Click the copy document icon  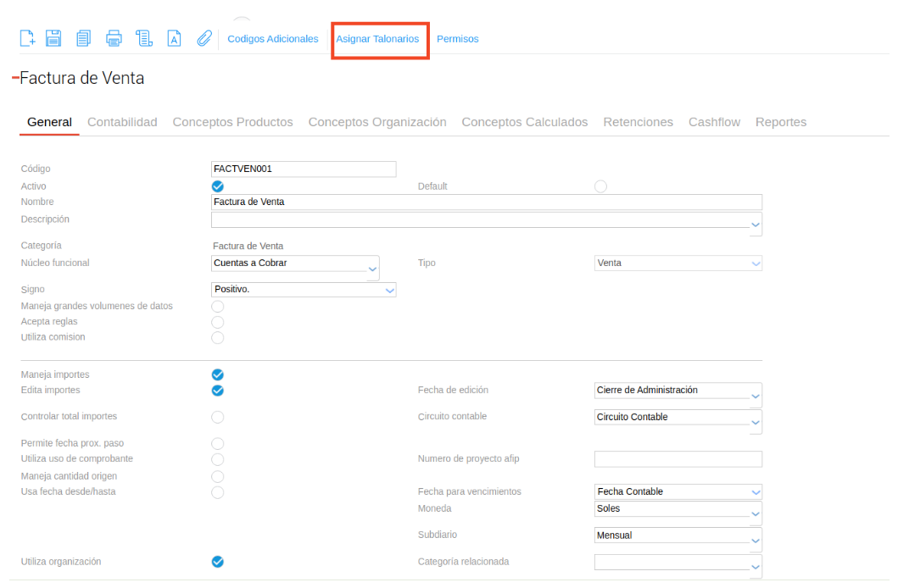tap(83, 38)
